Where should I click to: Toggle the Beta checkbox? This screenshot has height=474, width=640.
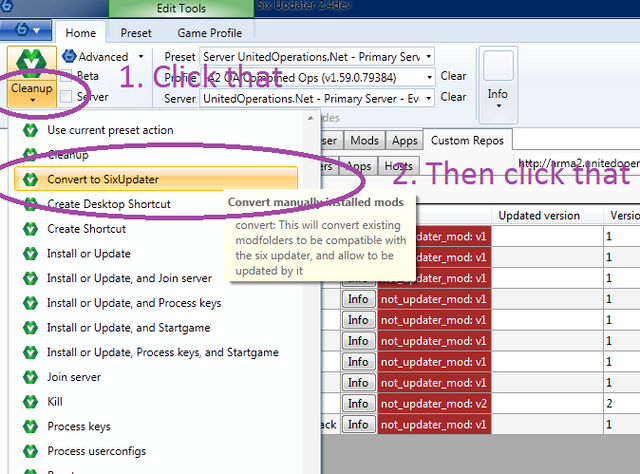tap(66, 76)
